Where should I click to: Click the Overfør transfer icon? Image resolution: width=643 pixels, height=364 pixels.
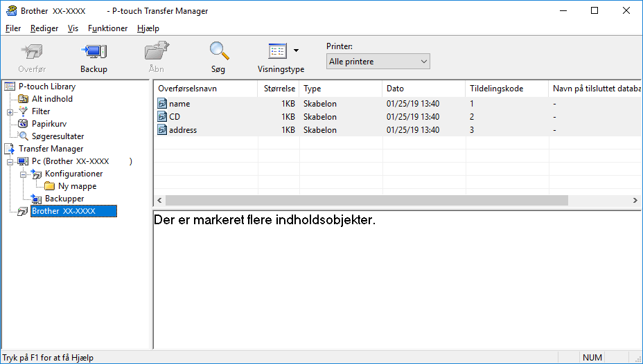(31, 52)
